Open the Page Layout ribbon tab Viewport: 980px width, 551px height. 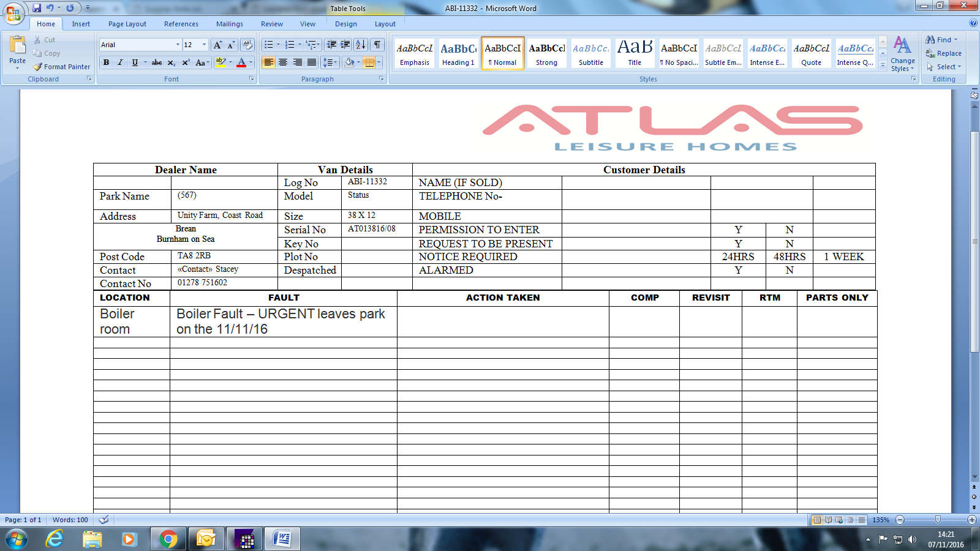127,24
